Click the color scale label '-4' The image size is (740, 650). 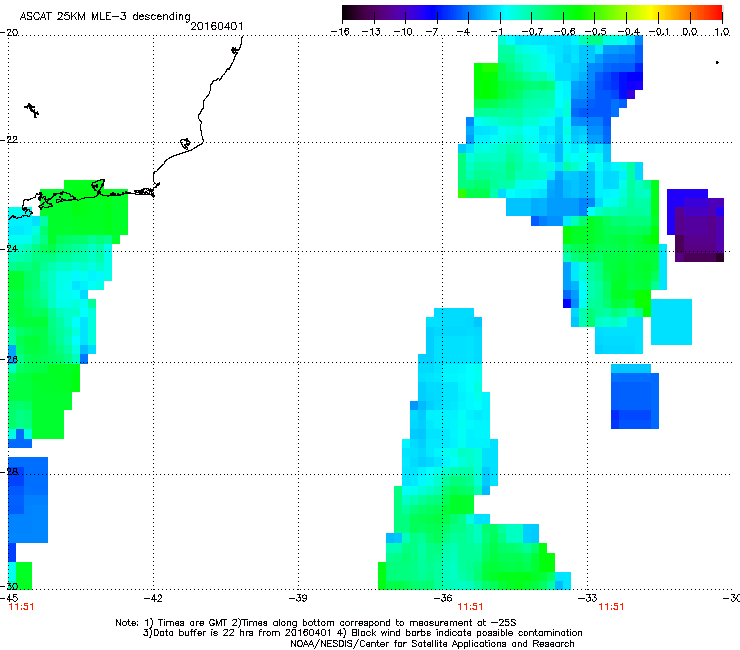pos(463,32)
